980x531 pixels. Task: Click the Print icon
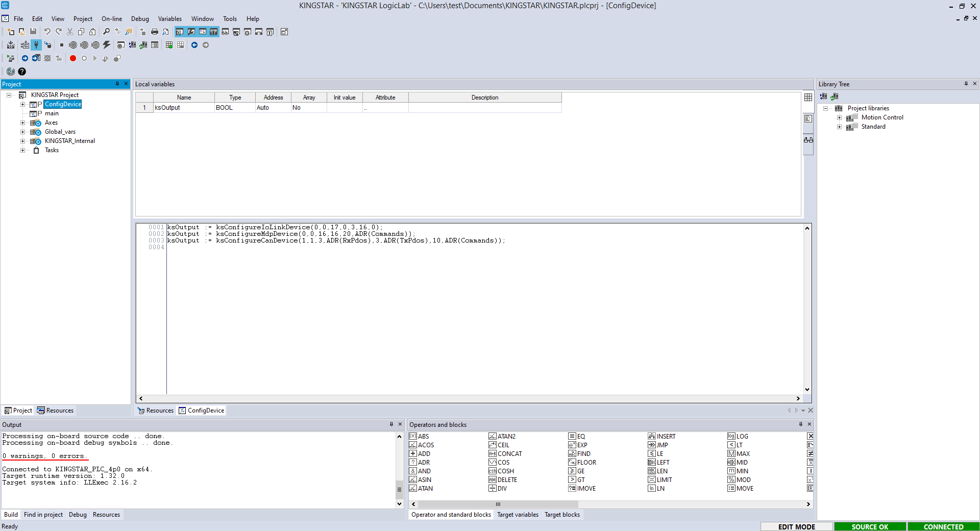coord(155,32)
